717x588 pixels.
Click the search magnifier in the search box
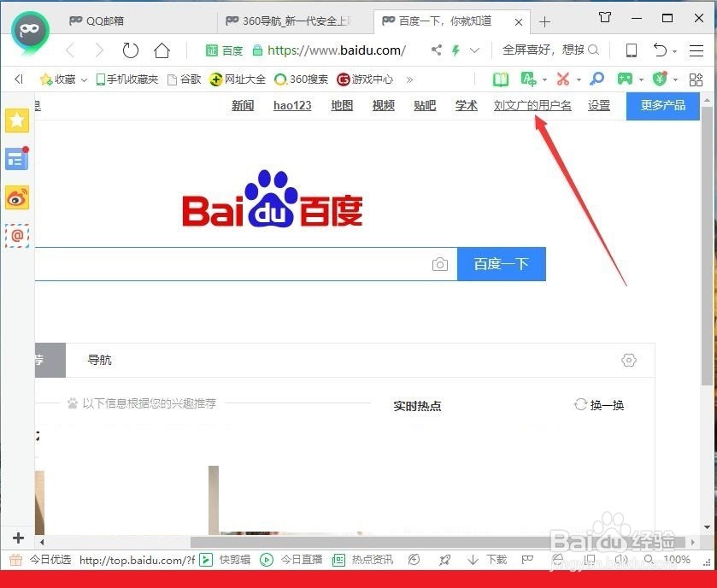pos(593,50)
